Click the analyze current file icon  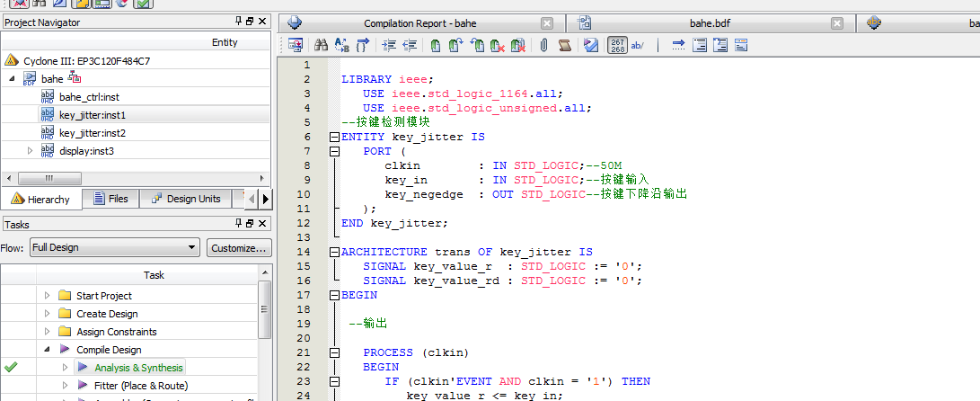click(590, 45)
